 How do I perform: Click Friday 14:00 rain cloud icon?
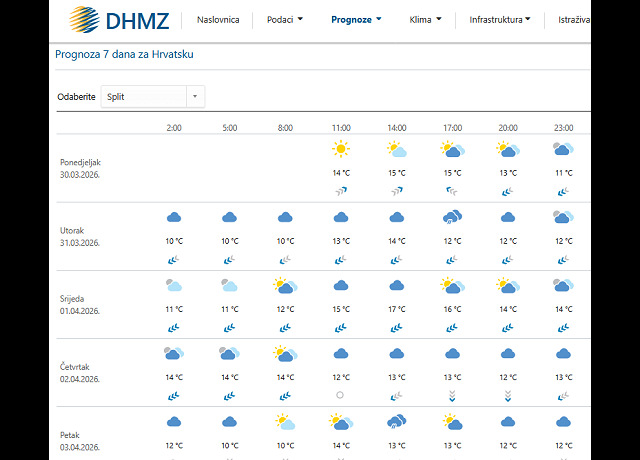tap(397, 422)
